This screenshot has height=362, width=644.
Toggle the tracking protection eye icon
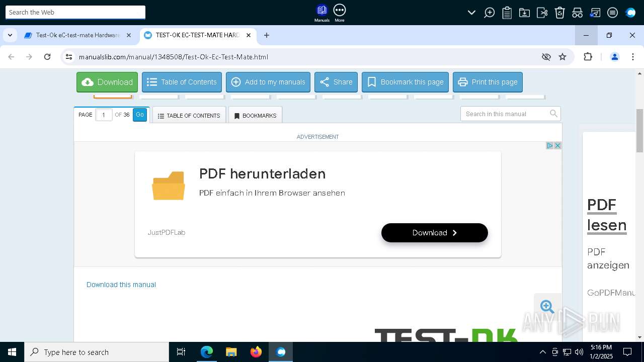point(546,57)
